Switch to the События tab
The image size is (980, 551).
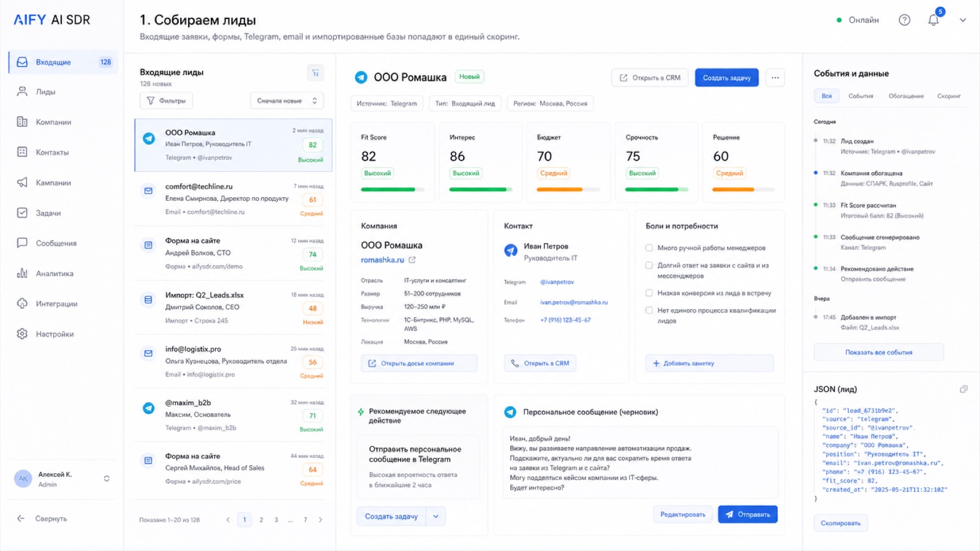861,96
